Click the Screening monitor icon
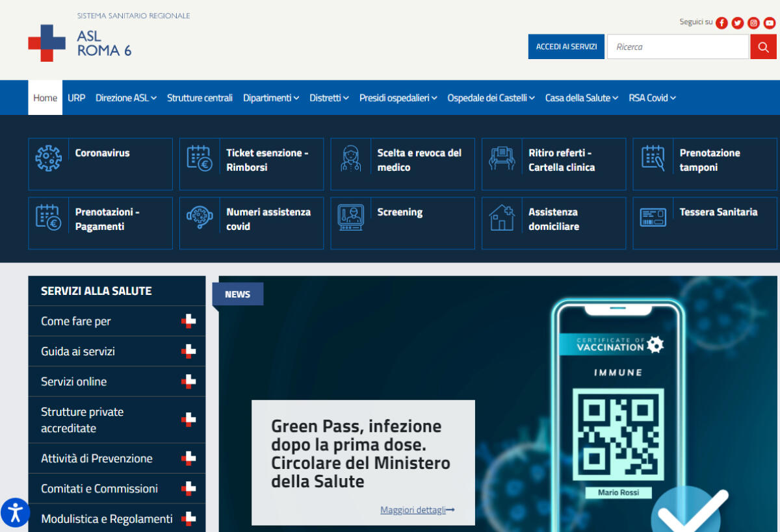The height and width of the screenshot is (532, 780). 350,218
